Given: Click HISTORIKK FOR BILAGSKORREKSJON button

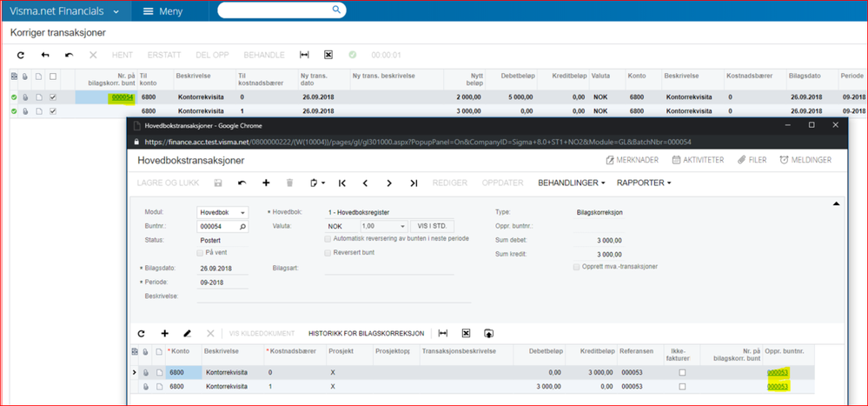Looking at the screenshot, I should click(x=367, y=334).
